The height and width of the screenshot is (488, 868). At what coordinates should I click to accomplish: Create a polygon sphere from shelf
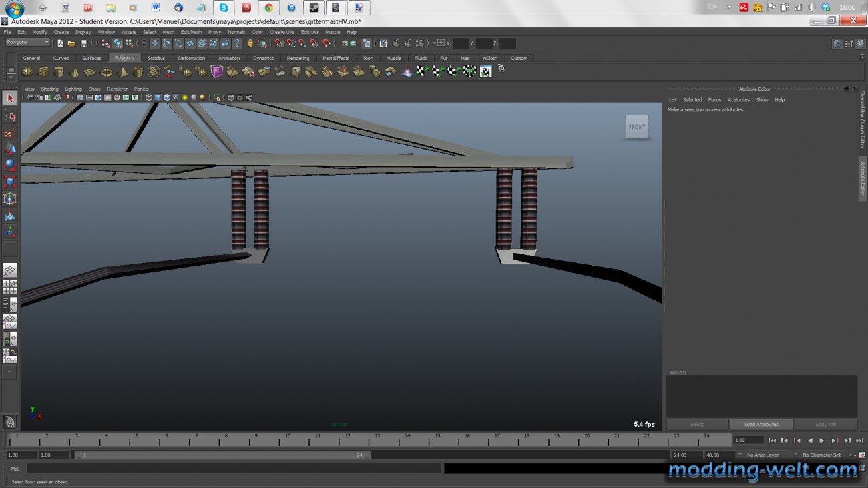pyautogui.click(x=27, y=71)
